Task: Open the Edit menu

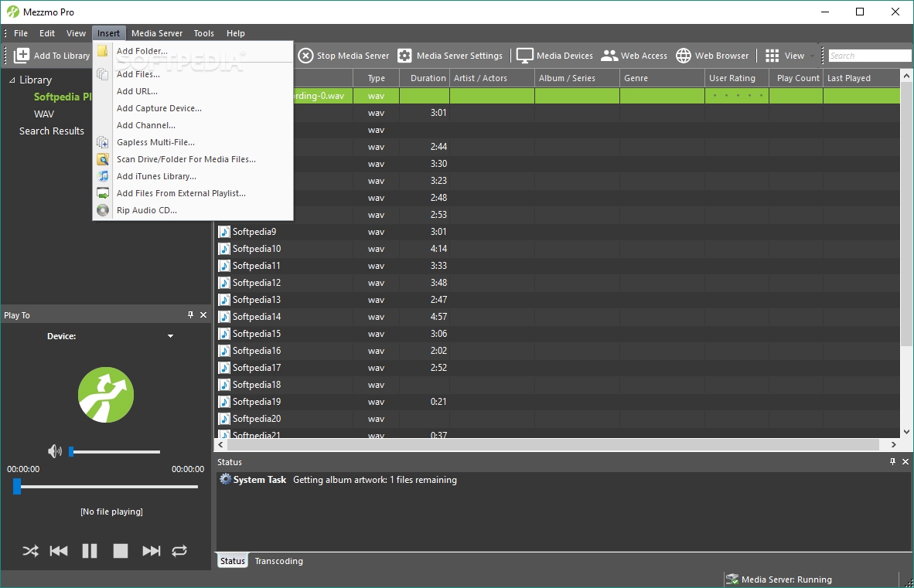Action: [x=47, y=33]
